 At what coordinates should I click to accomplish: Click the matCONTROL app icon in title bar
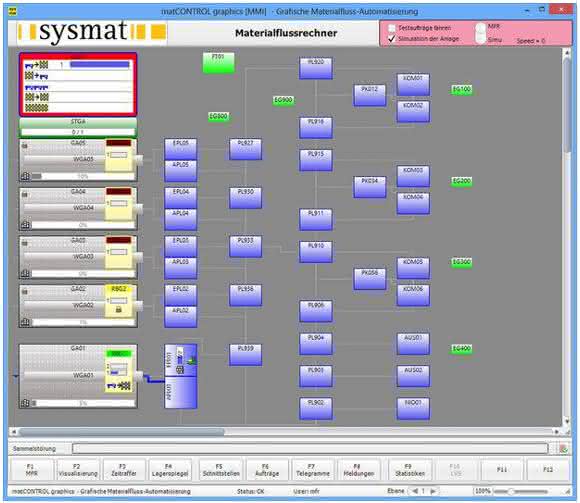click(x=13, y=11)
